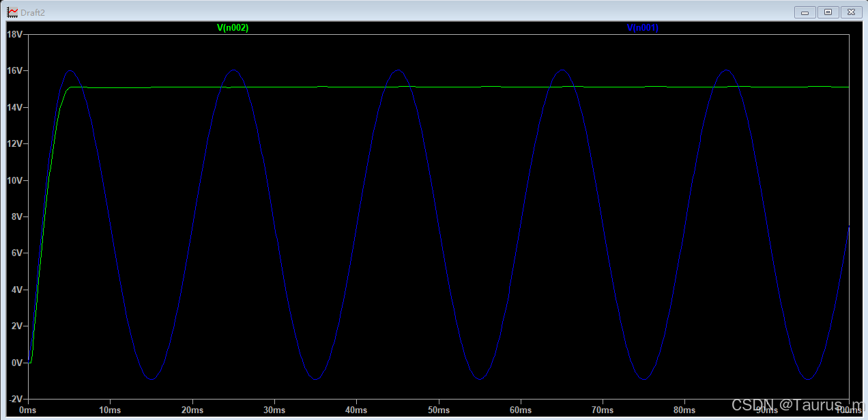868x420 pixels.
Task: Click the 16V vertical axis label
Action: click(x=15, y=71)
